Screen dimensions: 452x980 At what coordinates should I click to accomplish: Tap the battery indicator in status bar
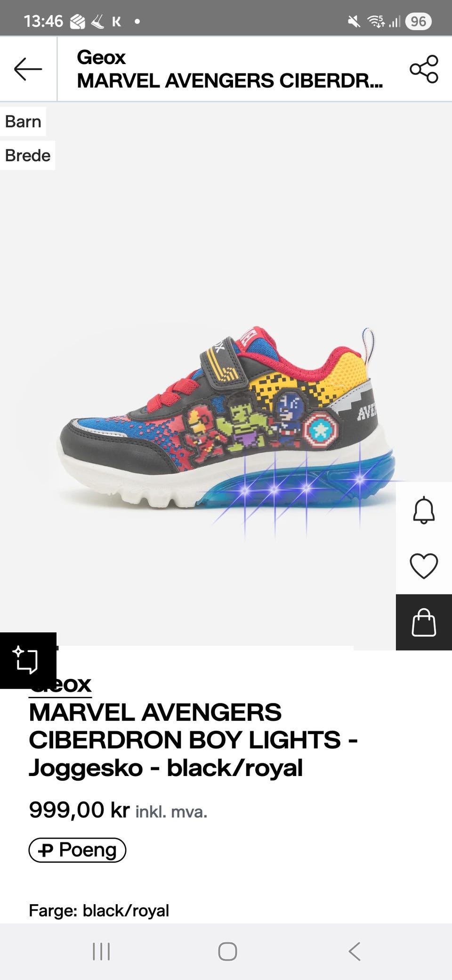coord(418,21)
